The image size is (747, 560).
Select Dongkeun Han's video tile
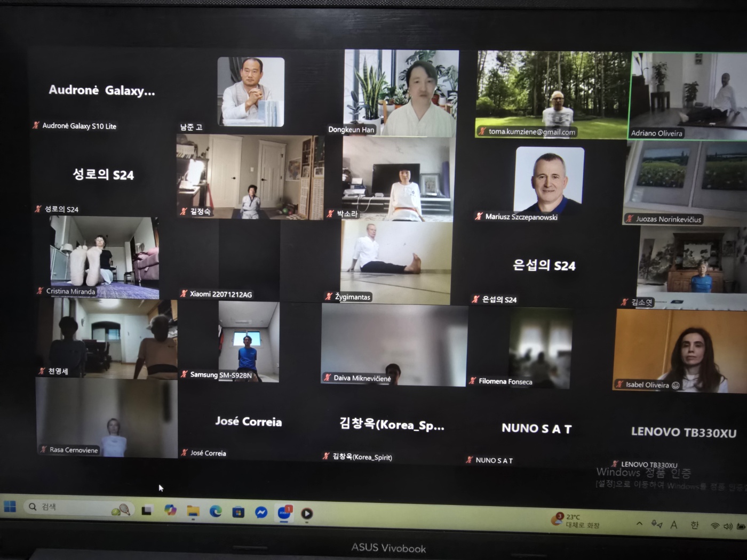coord(401,93)
